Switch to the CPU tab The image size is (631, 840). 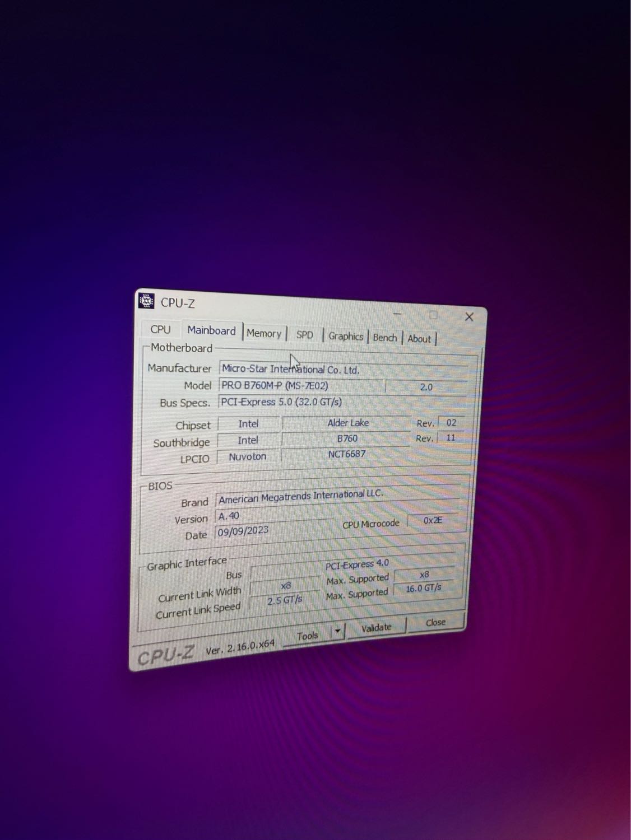(160, 329)
